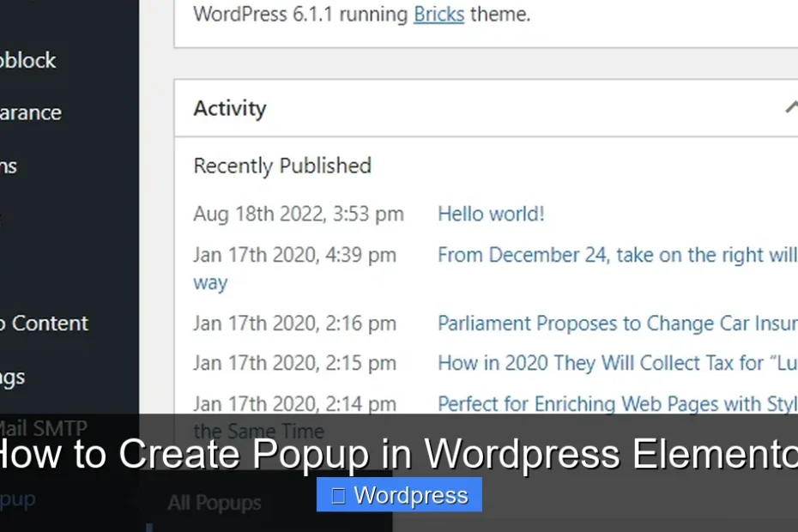Click the checkbox icon in the Wordpress badge

(336, 494)
